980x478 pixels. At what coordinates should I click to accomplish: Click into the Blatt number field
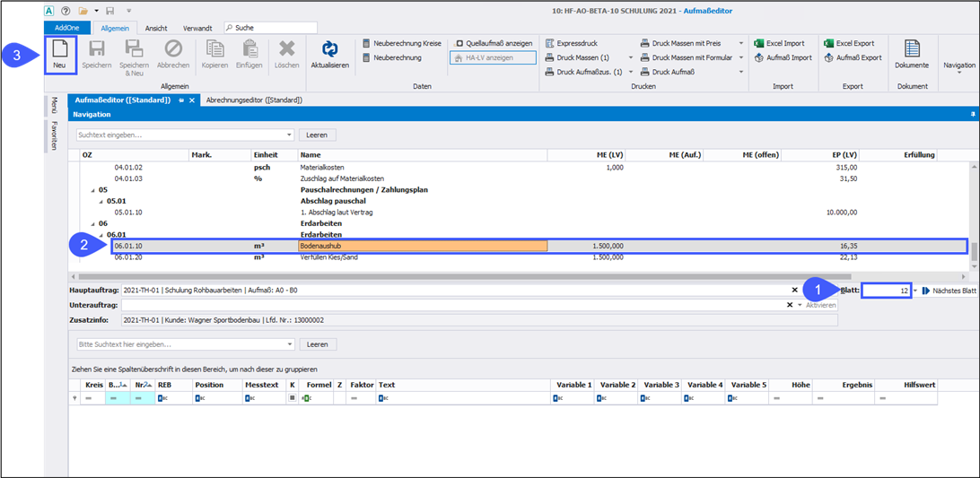pyautogui.click(x=884, y=291)
